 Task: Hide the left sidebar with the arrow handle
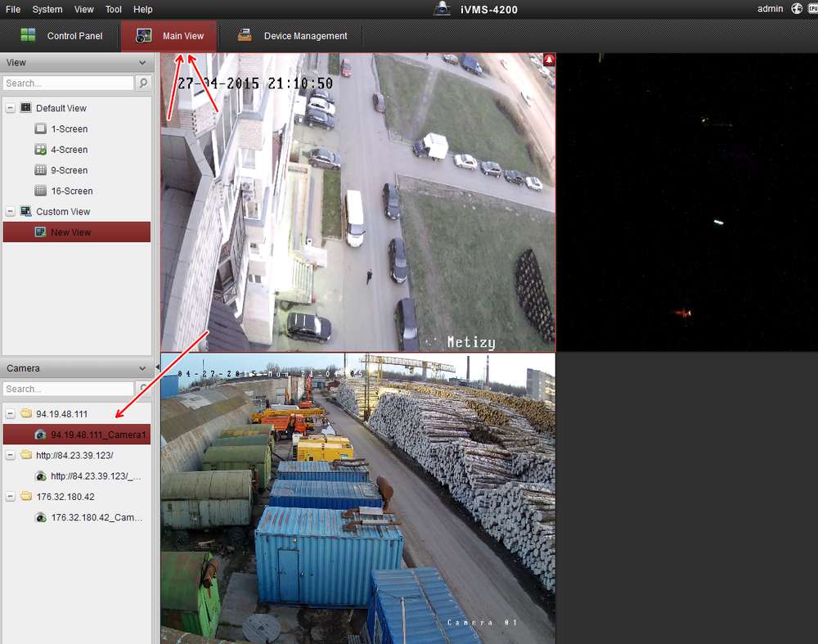pos(157,368)
